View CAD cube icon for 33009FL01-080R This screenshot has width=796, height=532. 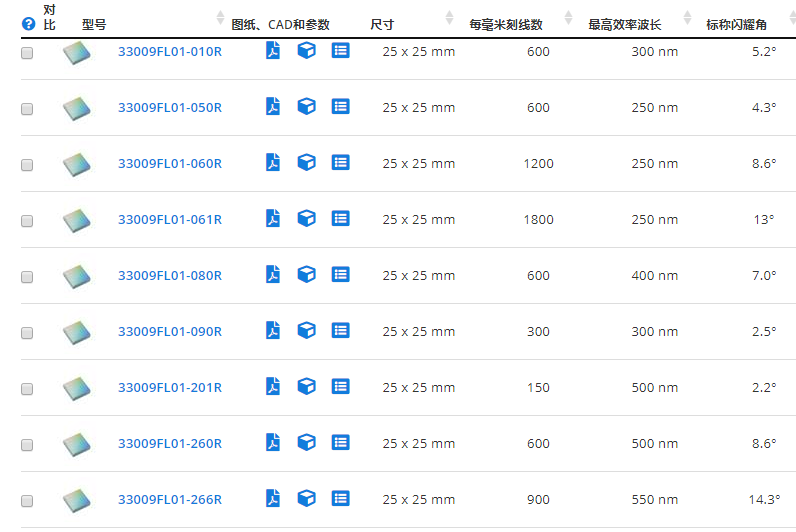pos(306,275)
